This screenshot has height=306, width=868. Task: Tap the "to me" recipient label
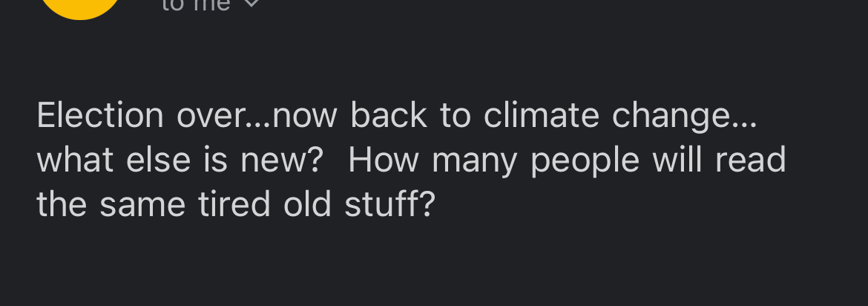(x=196, y=4)
